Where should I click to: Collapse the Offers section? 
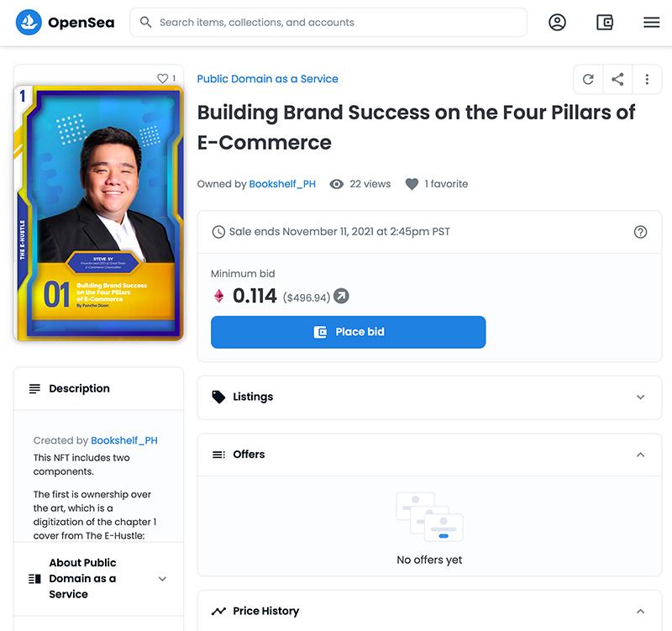point(640,455)
